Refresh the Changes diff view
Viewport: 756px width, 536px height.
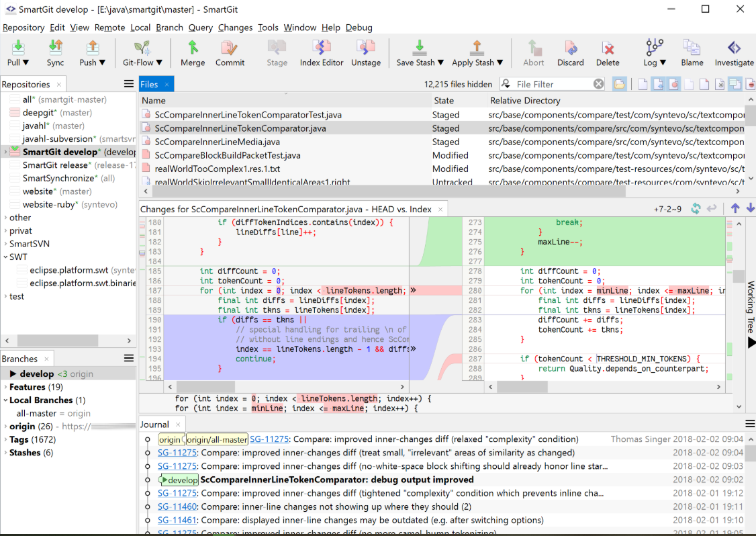[696, 208]
